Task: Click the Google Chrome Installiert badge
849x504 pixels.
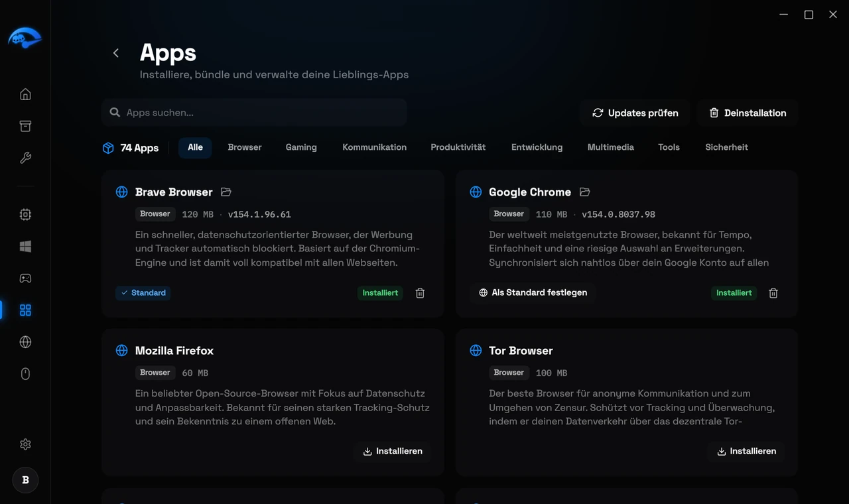Action: click(x=734, y=292)
